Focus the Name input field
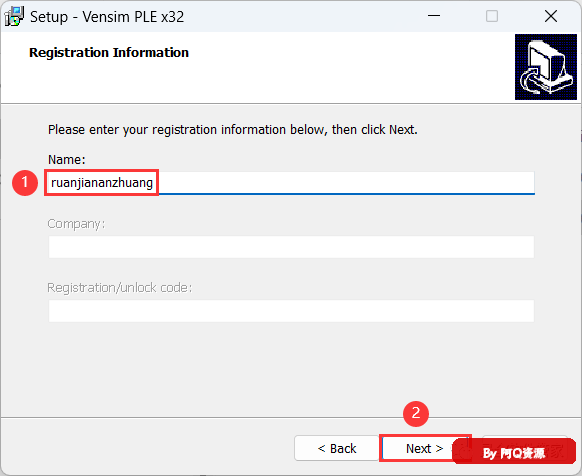This screenshot has width=582, height=476. [291, 183]
